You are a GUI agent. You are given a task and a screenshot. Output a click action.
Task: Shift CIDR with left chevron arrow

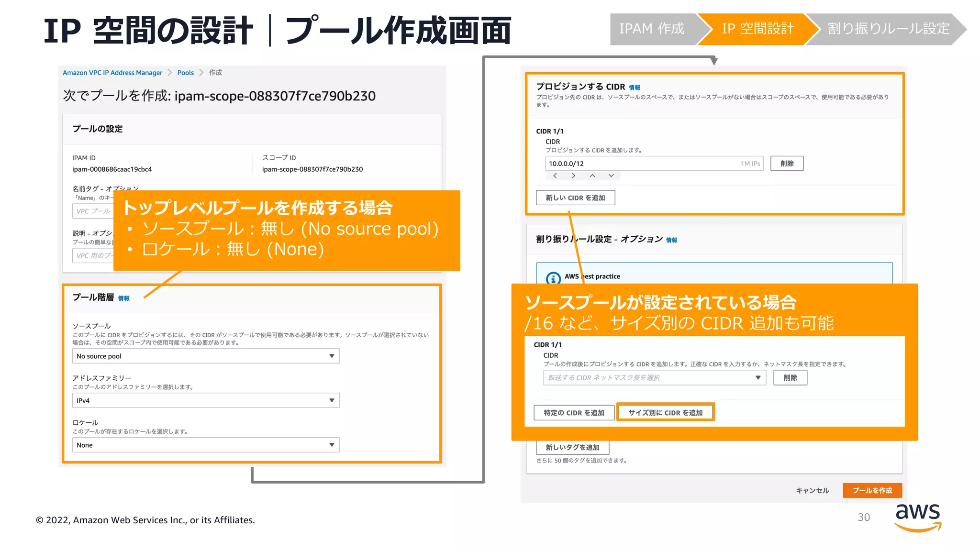click(555, 176)
